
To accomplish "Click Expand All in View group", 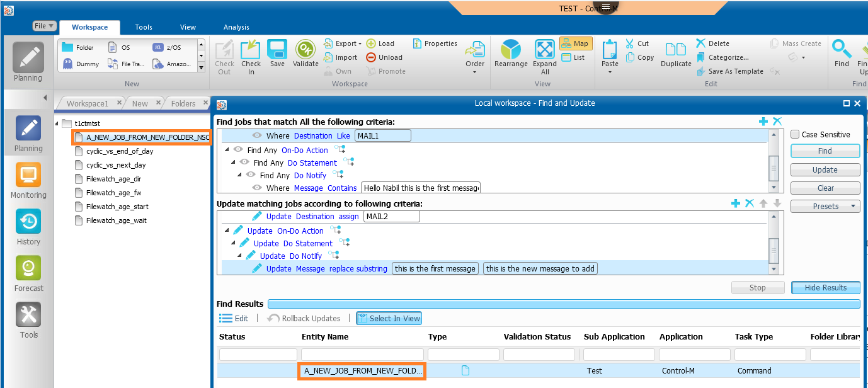I will (545, 57).
